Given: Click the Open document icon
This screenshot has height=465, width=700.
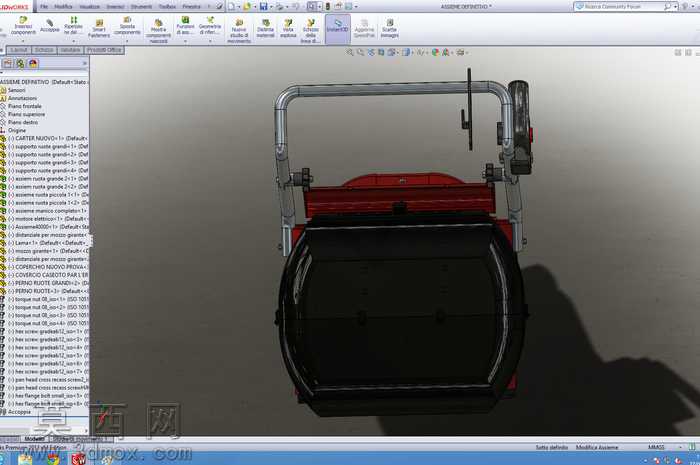Looking at the screenshot, I should tap(247, 6).
